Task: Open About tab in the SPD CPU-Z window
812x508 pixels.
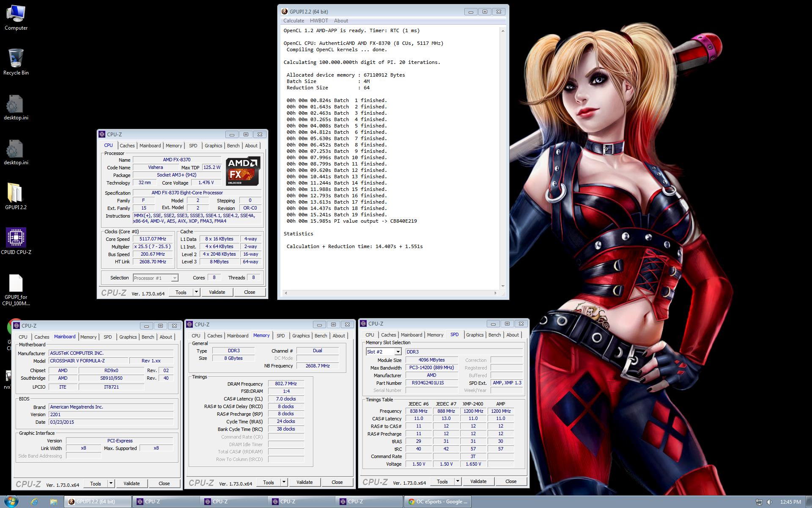Action: tap(513, 335)
